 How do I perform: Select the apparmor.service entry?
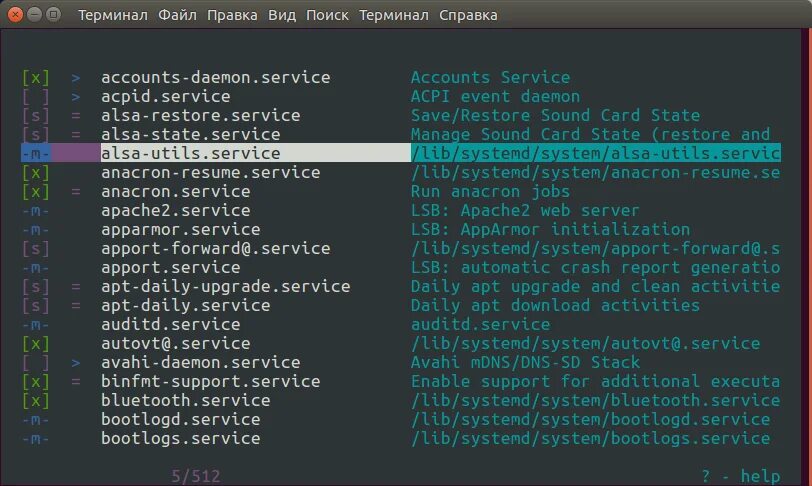point(181,230)
